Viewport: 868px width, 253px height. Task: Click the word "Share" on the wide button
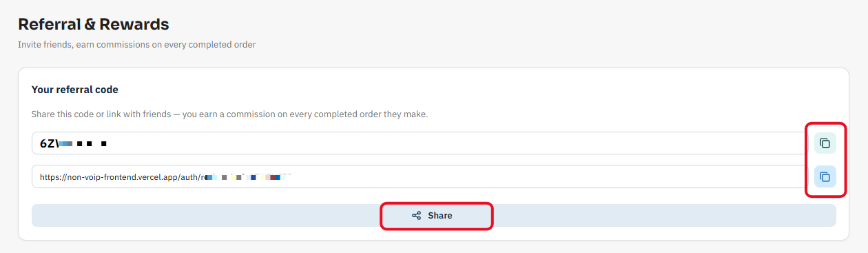[x=440, y=216]
